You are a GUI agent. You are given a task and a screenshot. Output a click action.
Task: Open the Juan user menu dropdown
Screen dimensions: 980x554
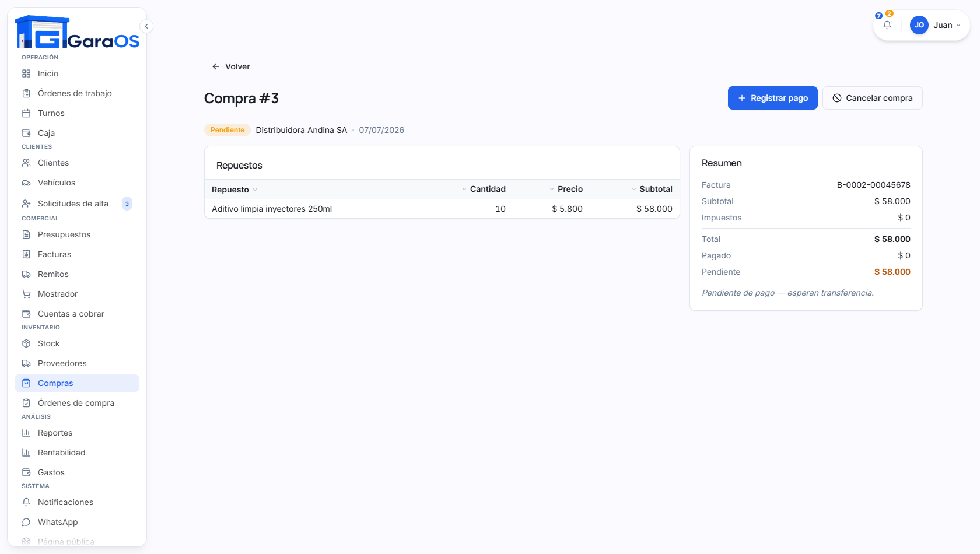click(936, 25)
